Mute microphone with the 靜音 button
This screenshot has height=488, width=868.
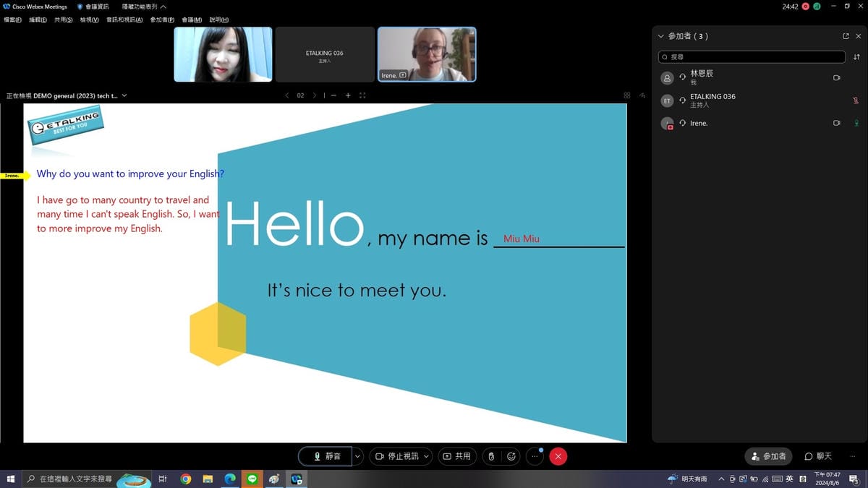pyautogui.click(x=326, y=456)
